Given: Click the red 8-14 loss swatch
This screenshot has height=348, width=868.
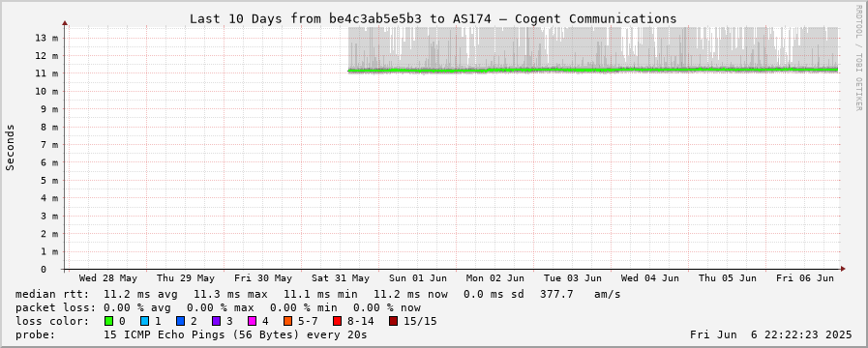Looking at the screenshot, I should [x=337, y=321].
